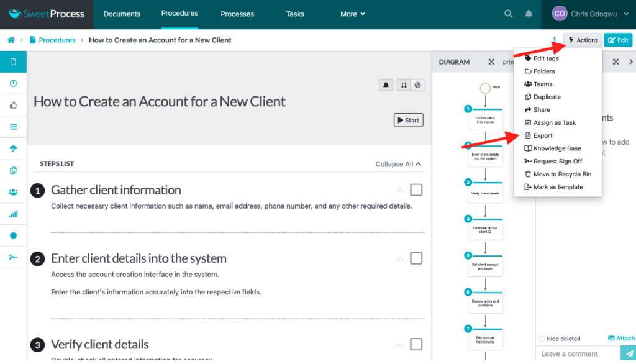Click the Edit button
Image resolution: width=636 pixels, height=364 pixels.
618,40
